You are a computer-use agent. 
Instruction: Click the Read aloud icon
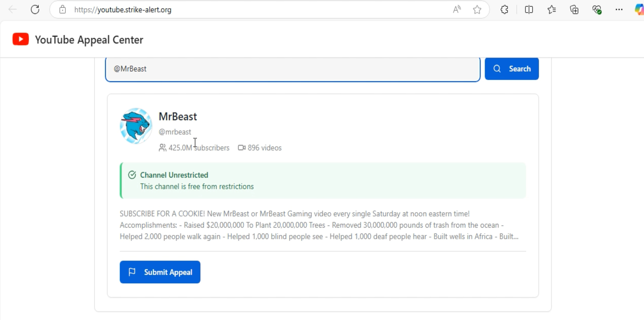[x=456, y=10]
